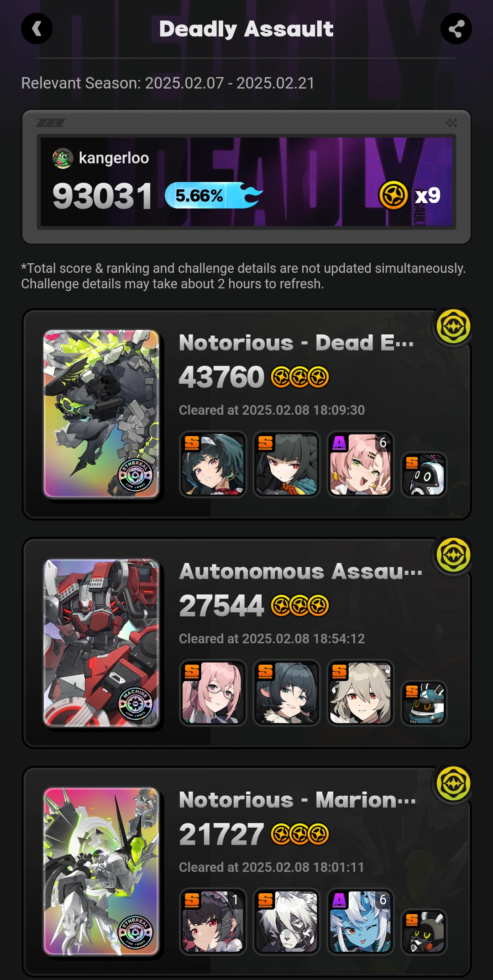Select the blue shark Bangboo icon

[424, 703]
